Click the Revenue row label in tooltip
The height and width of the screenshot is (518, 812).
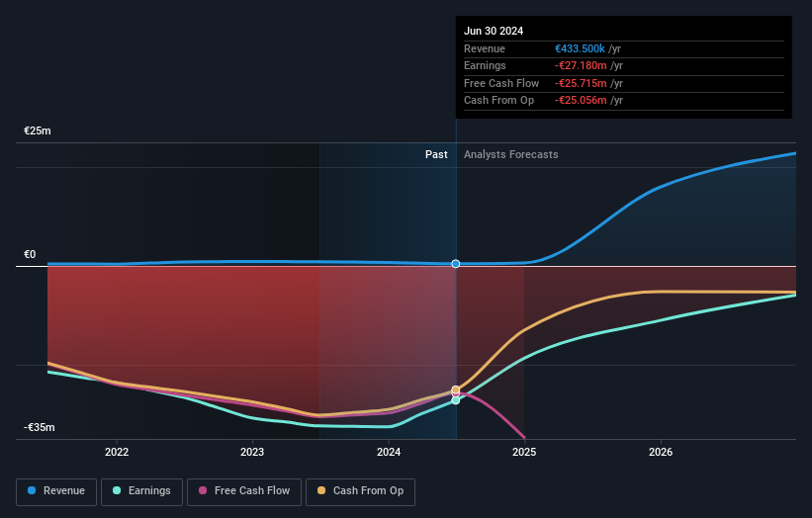(x=485, y=48)
